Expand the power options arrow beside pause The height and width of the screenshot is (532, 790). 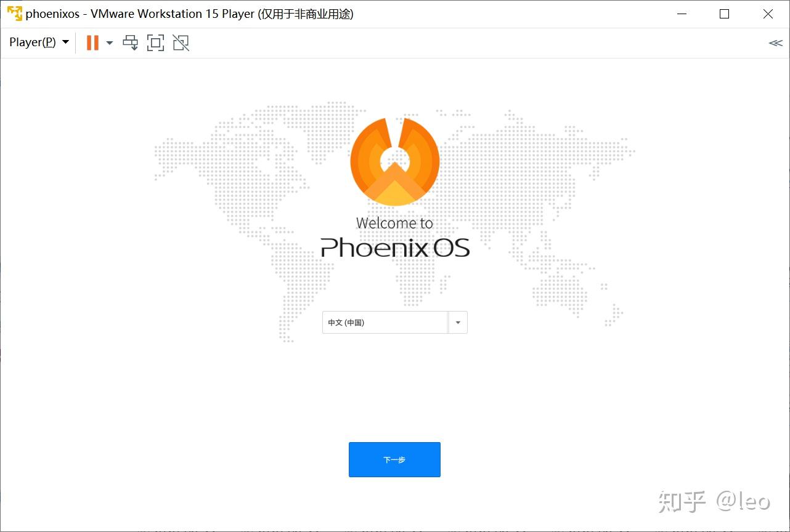click(110, 42)
